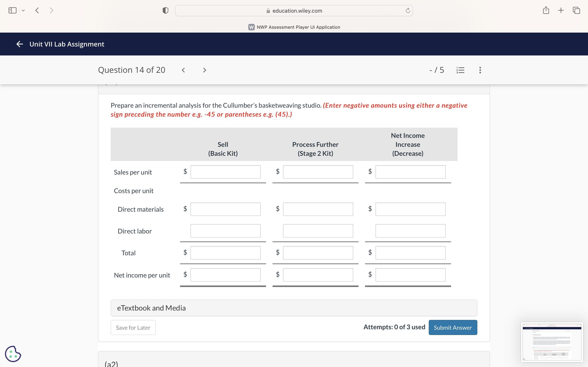
Task: Open the question list
Action: click(460, 70)
